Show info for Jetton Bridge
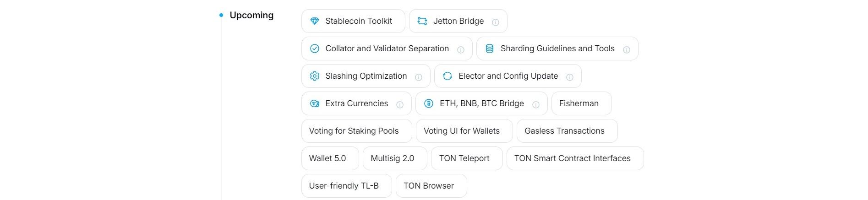 [496, 22]
